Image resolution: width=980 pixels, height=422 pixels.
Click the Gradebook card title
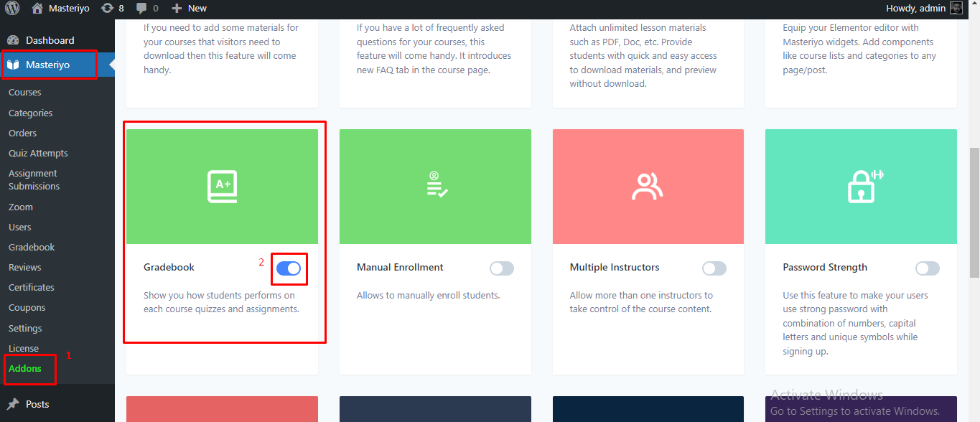pyautogui.click(x=169, y=267)
